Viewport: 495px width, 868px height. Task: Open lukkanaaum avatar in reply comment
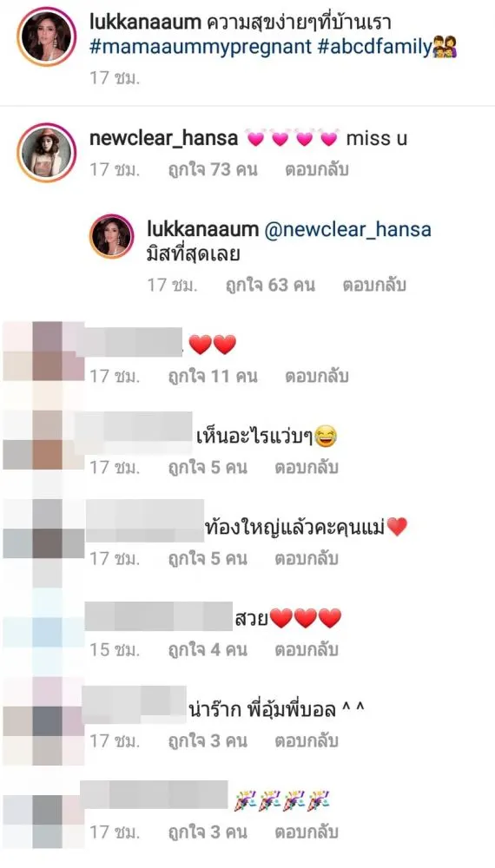tap(112, 236)
